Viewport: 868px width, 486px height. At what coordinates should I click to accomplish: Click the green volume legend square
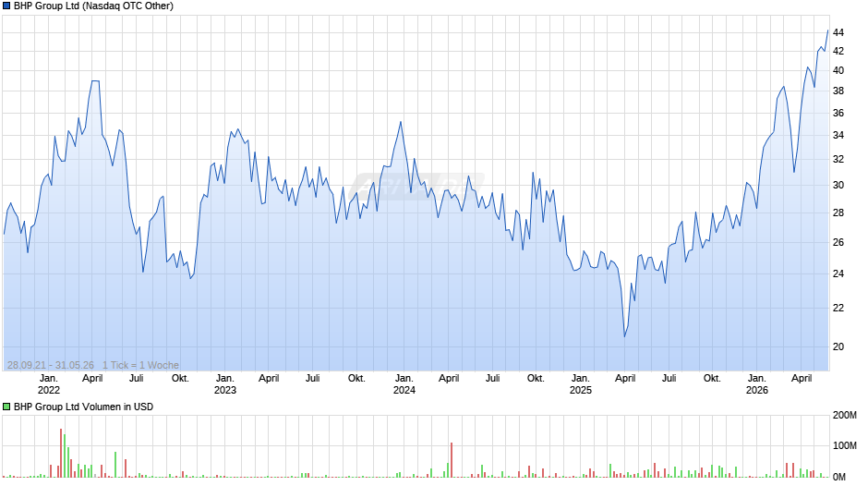(6, 407)
